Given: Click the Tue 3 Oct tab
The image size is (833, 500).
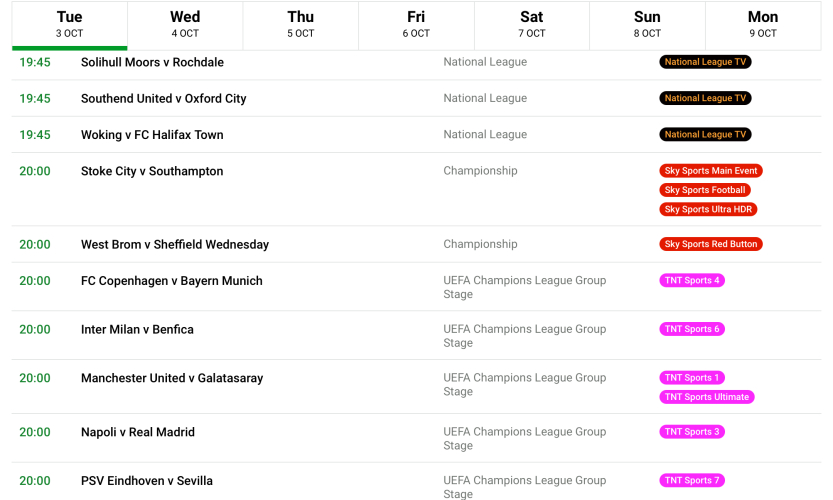Looking at the screenshot, I should (70, 24).
